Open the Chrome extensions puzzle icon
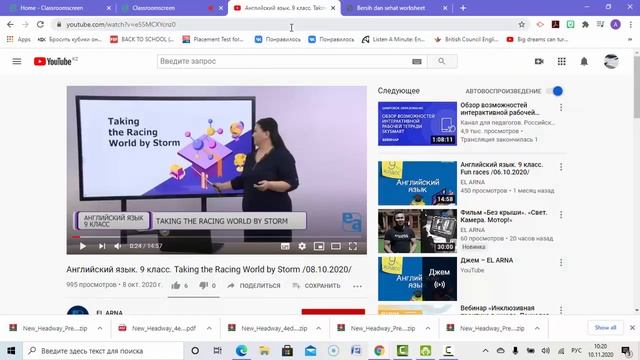This screenshot has width=640, height=360. tap(585, 24)
